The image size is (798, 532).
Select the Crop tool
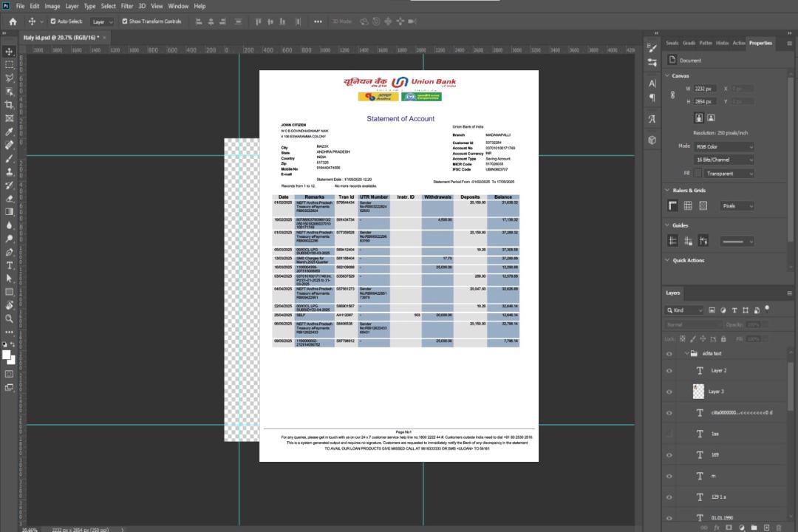coord(9,105)
